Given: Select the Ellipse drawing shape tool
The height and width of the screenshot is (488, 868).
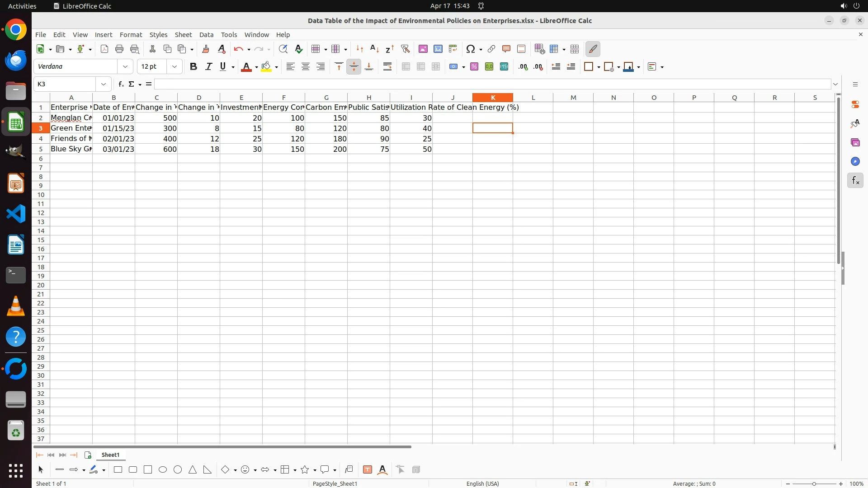Looking at the screenshot, I should 163,470.
